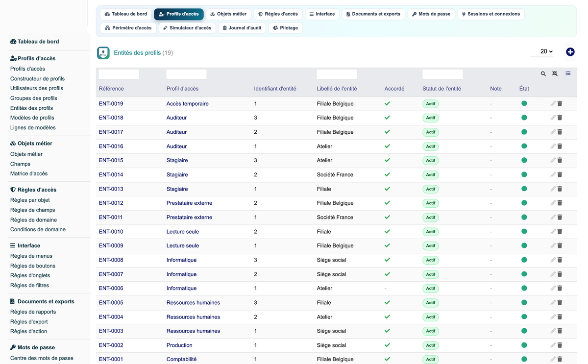Screen dimensions: 588x364
Task: Open Centre des mots de passe
Action: 42,358
